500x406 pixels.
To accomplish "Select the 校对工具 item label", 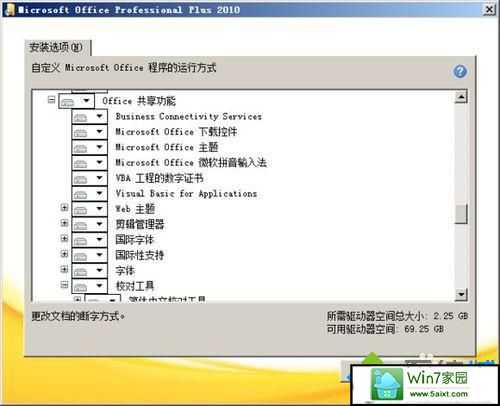I will [x=135, y=286].
